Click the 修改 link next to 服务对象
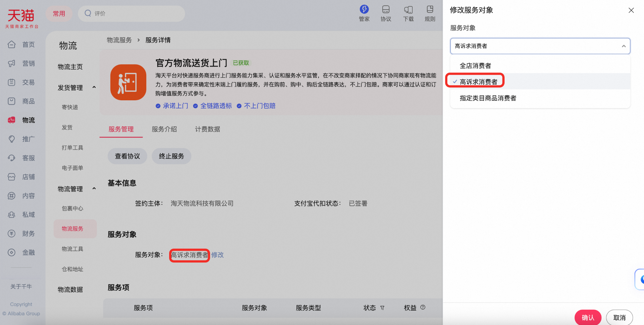The height and width of the screenshot is (325, 644). 218,255
